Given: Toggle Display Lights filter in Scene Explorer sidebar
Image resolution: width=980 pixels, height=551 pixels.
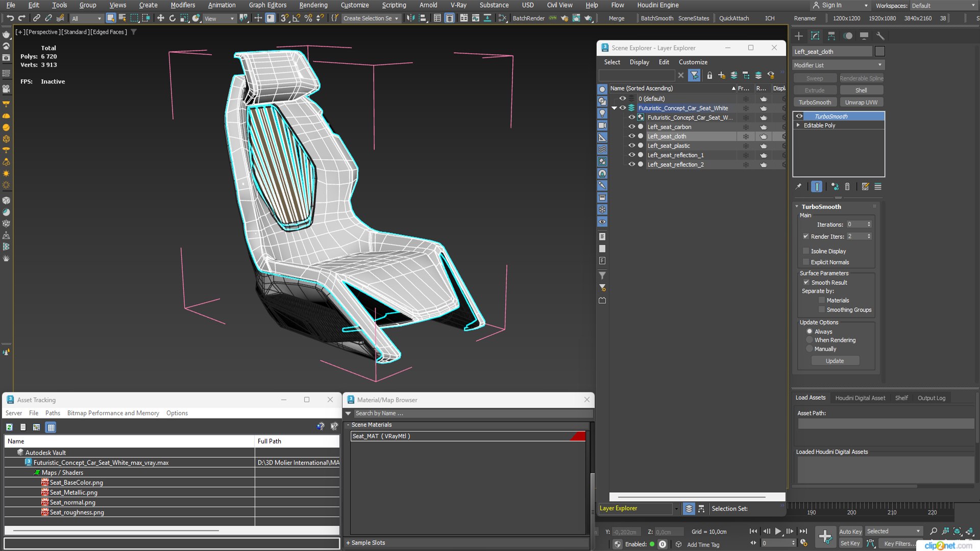Looking at the screenshot, I should (x=602, y=113).
